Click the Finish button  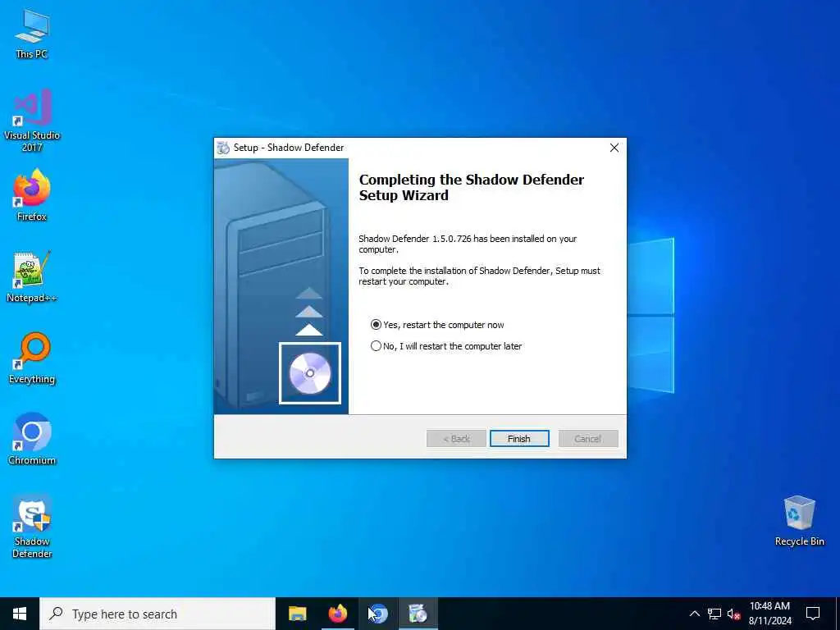tap(519, 439)
